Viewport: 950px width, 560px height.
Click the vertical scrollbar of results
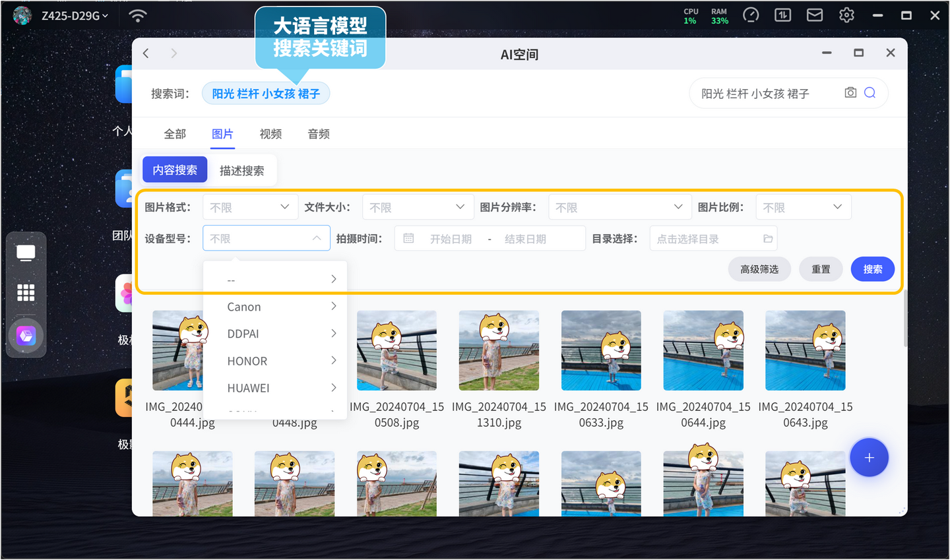[905, 319]
